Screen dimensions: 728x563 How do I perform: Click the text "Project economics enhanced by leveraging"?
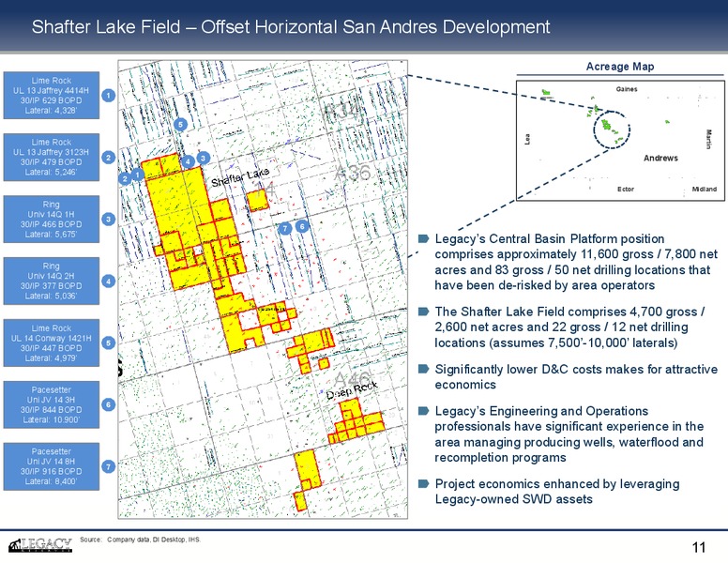point(557,483)
